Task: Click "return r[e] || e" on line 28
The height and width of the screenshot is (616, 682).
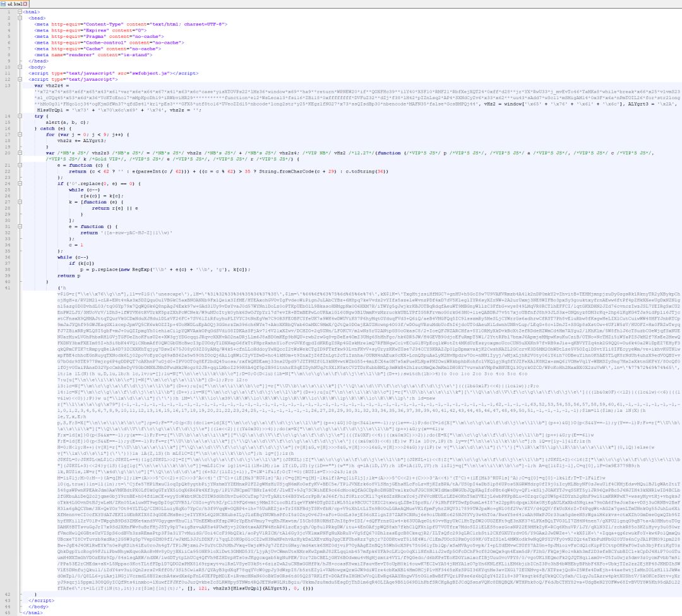Action: pyautogui.click(x=115, y=208)
